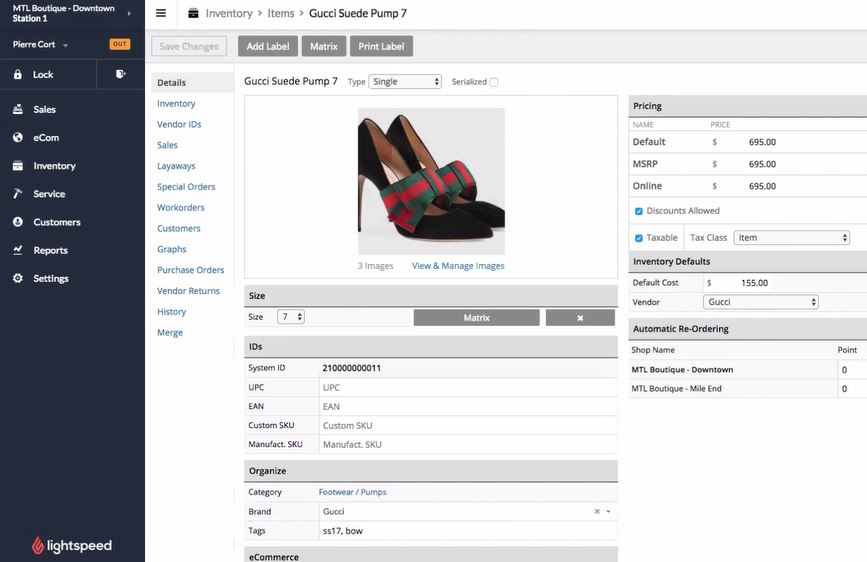Click the EAN input field
The height and width of the screenshot is (562, 867).
point(468,407)
